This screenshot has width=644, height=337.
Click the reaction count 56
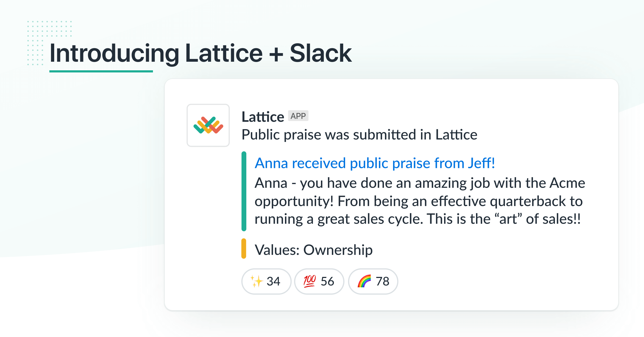tap(327, 281)
